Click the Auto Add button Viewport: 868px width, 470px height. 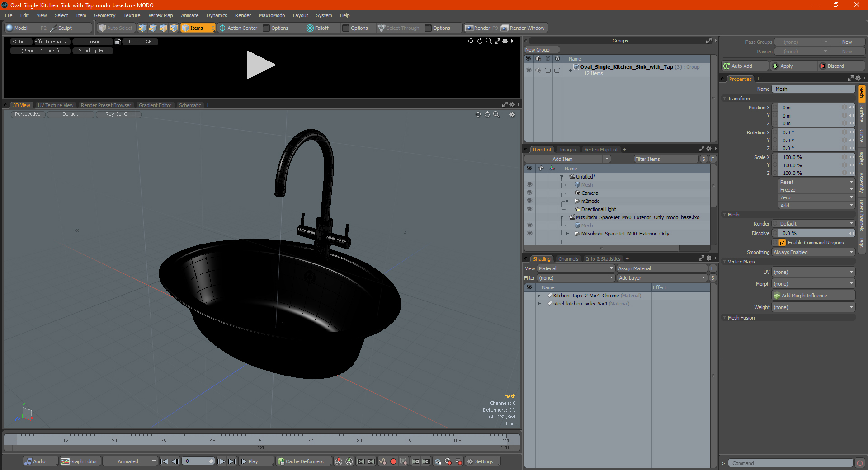click(x=745, y=66)
